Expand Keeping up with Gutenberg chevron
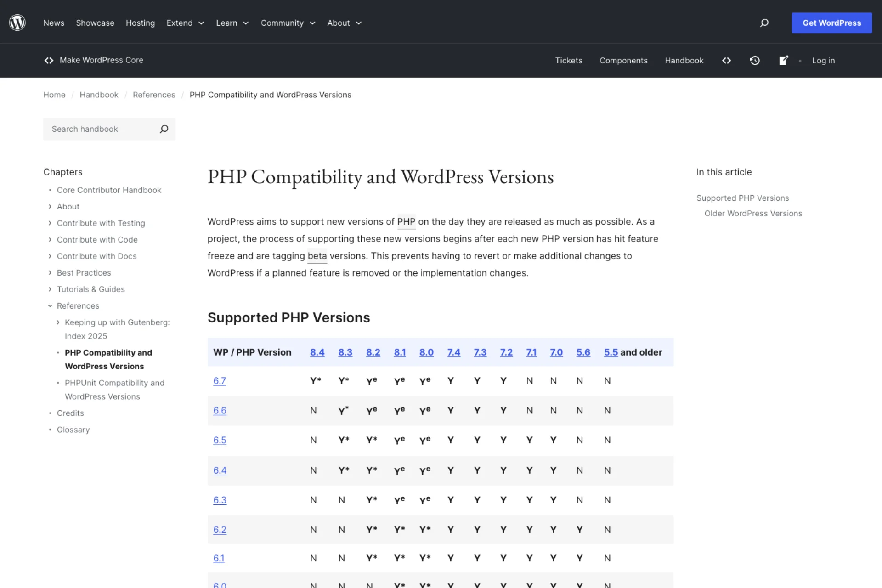Image resolution: width=882 pixels, height=588 pixels. tap(58, 322)
